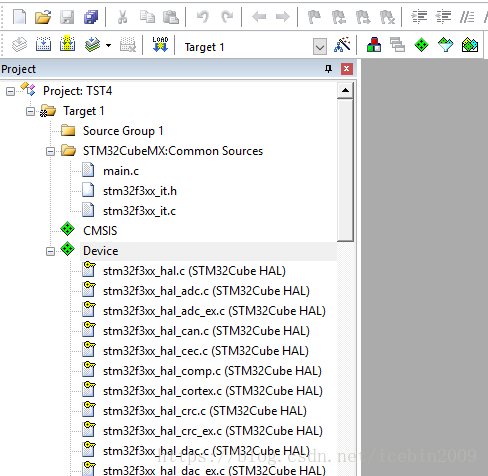Select the Device component
This screenshot has width=488, height=476.
pyautogui.click(x=101, y=251)
